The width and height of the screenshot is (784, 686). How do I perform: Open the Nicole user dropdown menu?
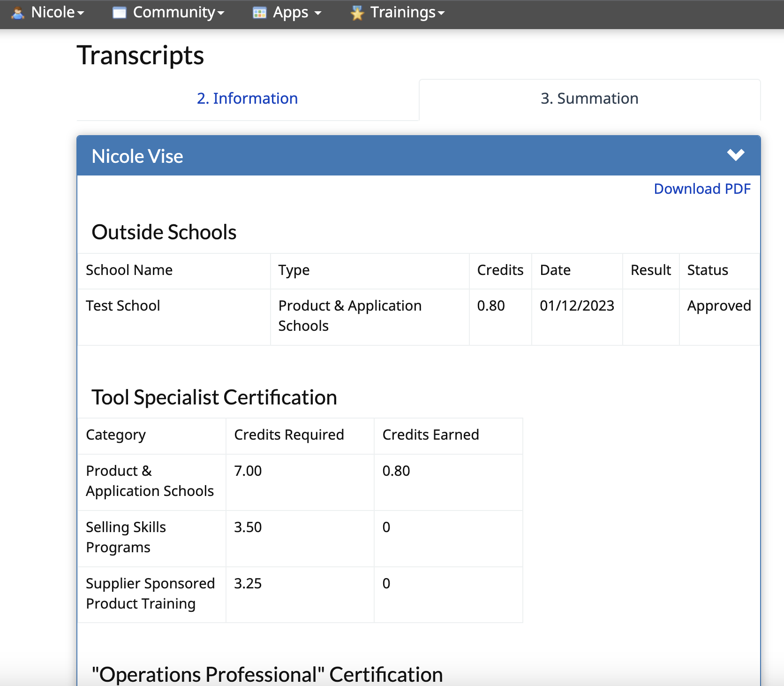[48, 13]
